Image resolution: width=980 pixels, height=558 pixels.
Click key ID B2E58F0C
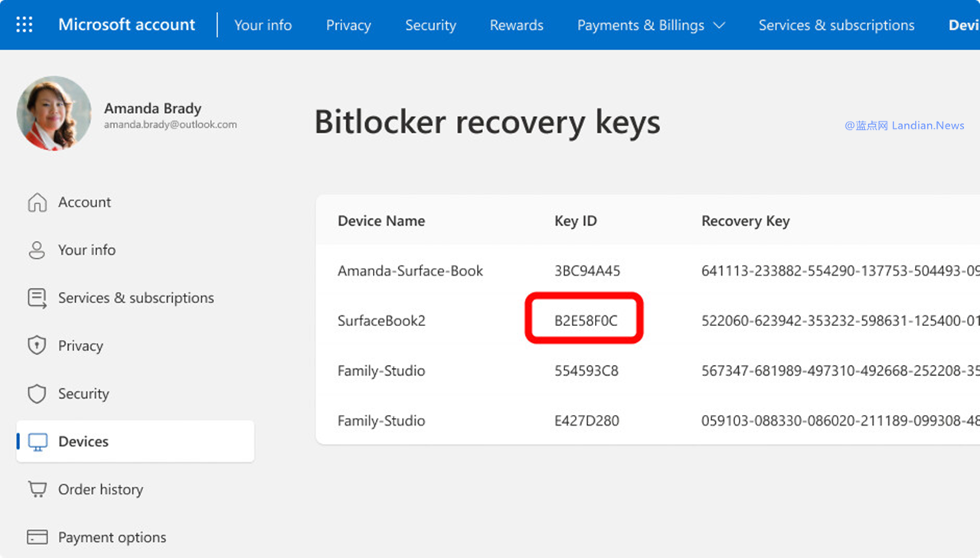click(586, 321)
